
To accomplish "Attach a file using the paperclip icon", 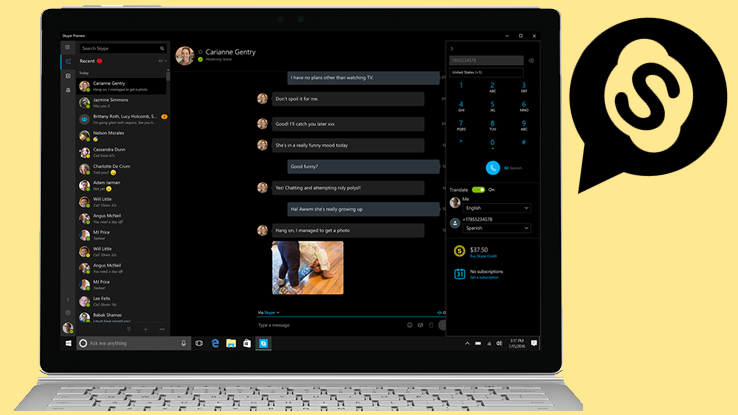I will click(x=431, y=325).
